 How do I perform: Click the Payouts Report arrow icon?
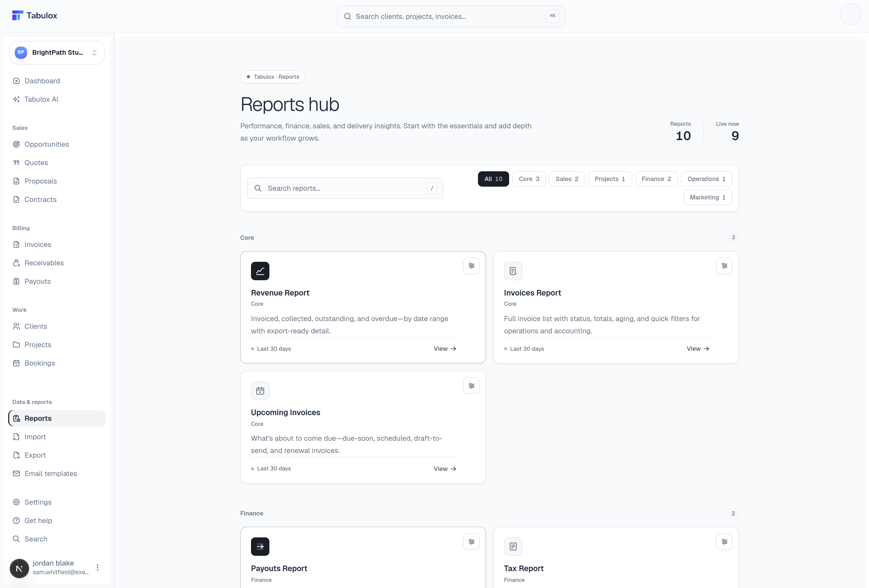[x=260, y=547]
